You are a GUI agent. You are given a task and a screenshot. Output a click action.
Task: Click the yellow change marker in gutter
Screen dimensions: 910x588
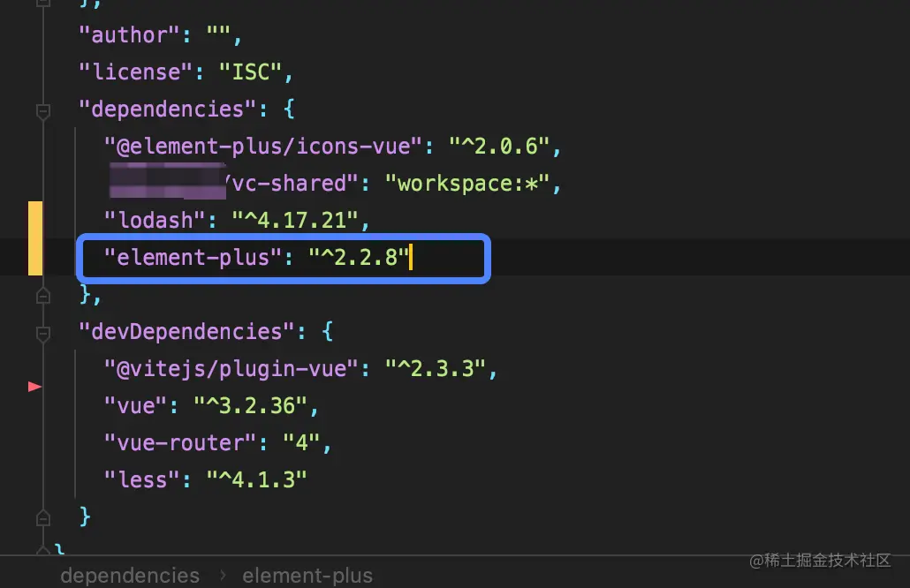(35, 237)
